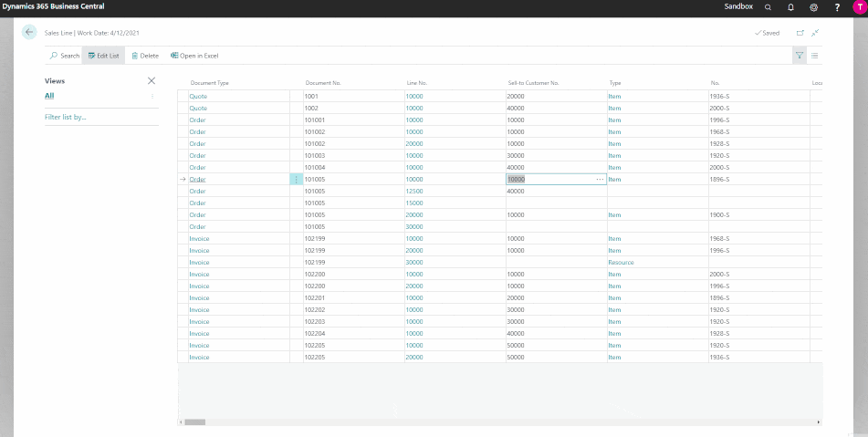Open the Order link for document 101001
868x437 pixels.
198,120
